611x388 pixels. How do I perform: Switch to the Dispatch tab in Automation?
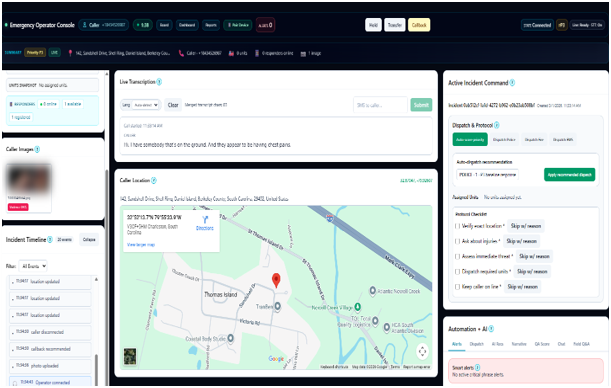point(477,344)
